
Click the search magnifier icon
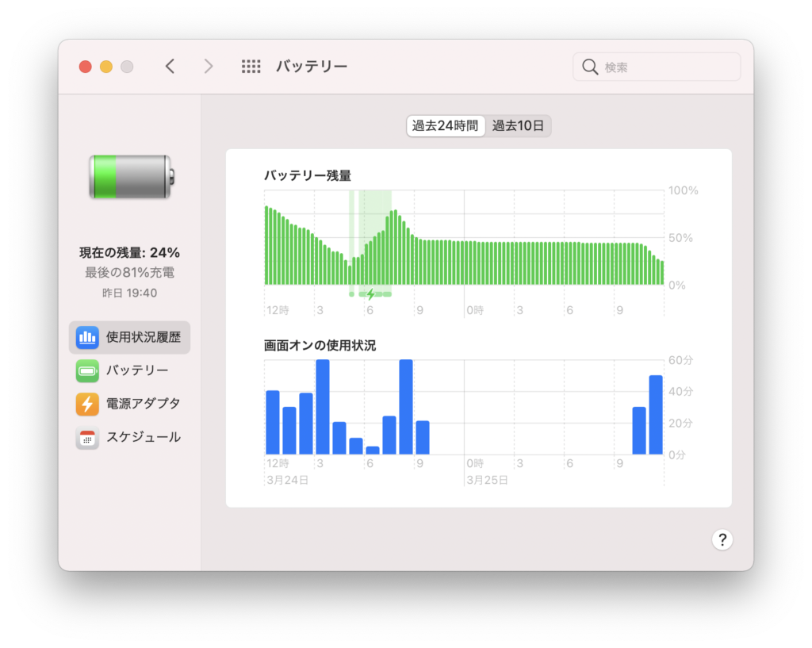590,67
